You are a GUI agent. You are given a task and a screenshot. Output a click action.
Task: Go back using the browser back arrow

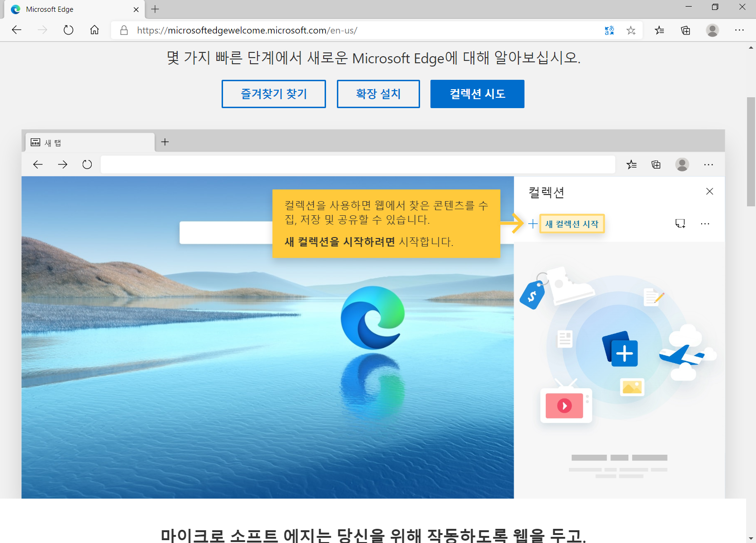click(x=17, y=30)
